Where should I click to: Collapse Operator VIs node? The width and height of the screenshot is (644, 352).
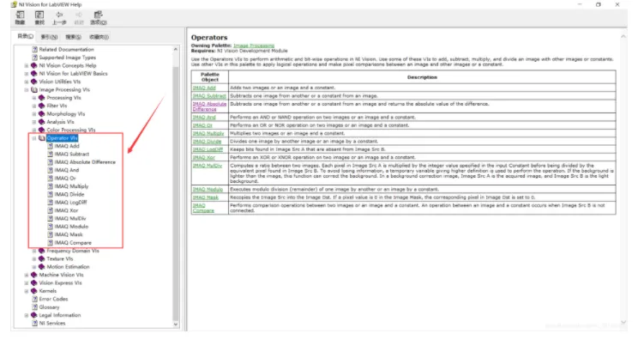point(34,138)
